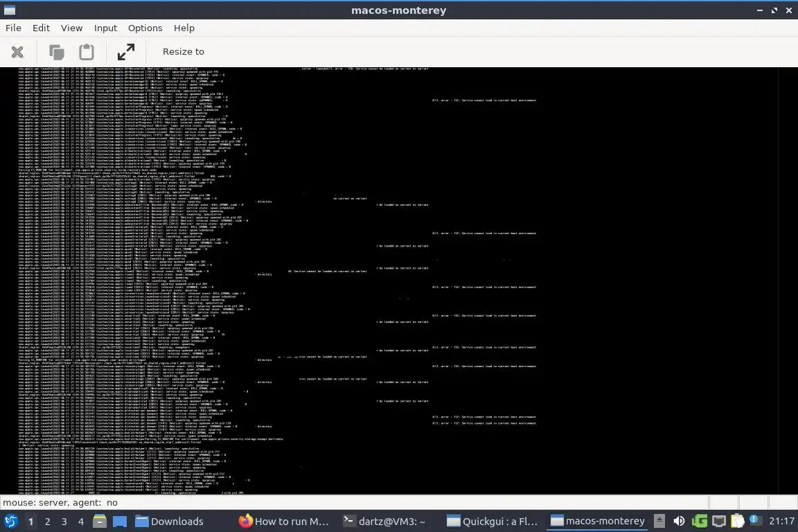Click the 'mouse: server, agent: no' status text

pos(60,502)
